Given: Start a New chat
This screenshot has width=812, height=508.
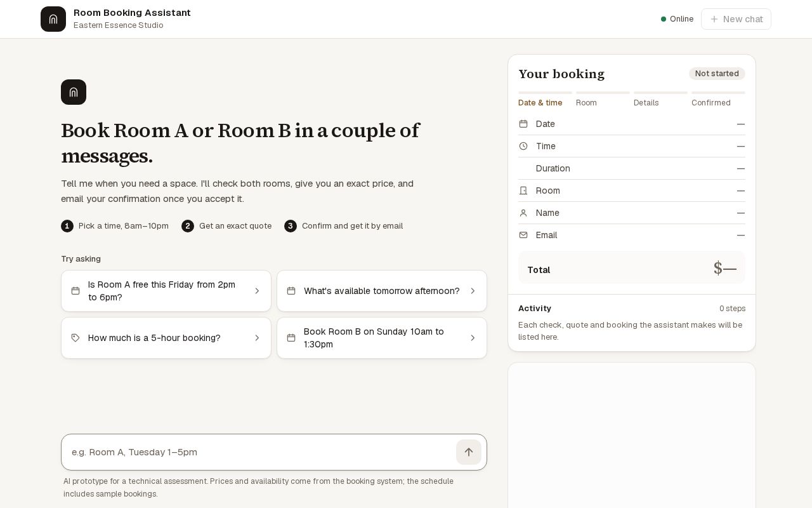Looking at the screenshot, I should point(736,19).
